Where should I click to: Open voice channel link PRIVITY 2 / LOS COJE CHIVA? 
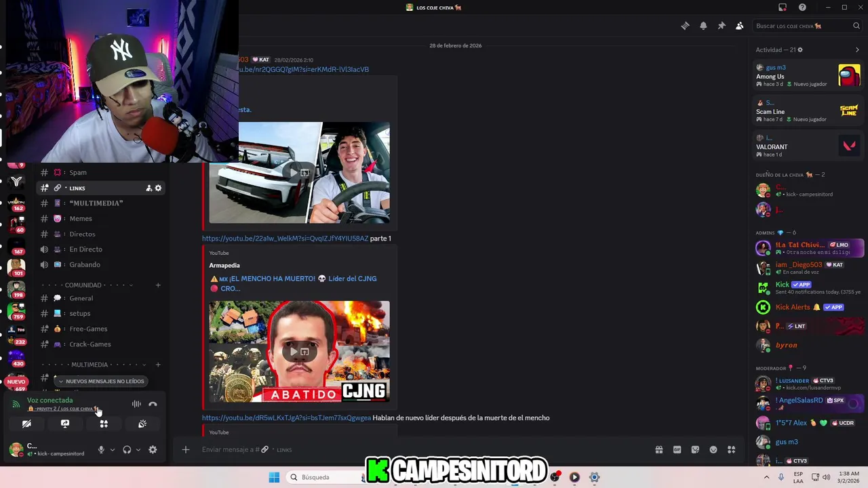(x=62, y=409)
